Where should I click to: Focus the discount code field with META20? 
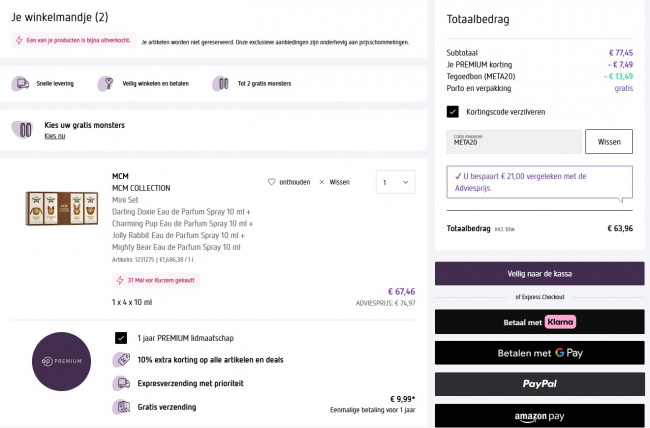513,142
